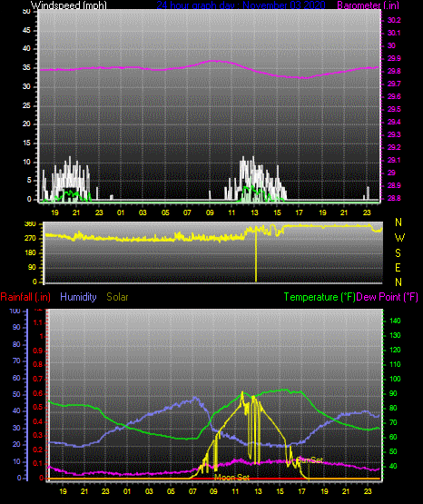The width and height of the screenshot is (423, 504).
Task: Click the "30.1" barometer axis value
Action: pyautogui.click(x=394, y=33)
